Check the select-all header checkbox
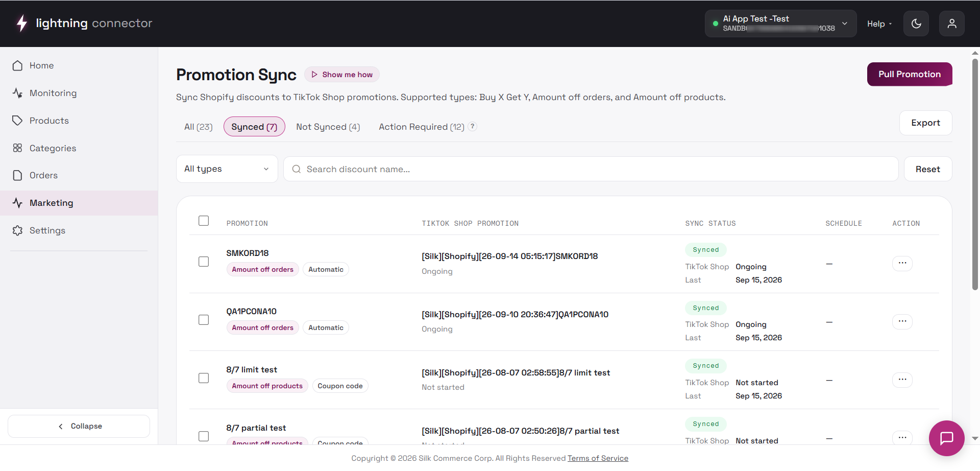980x471 pixels. pos(204,221)
